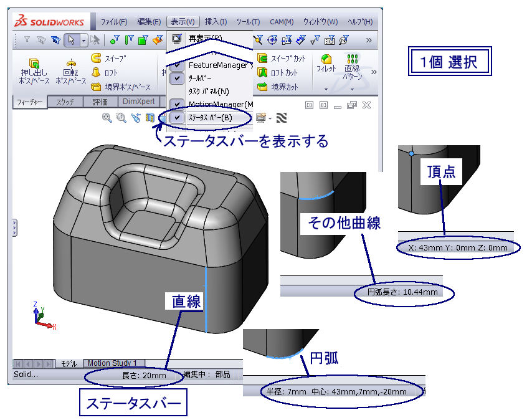Click the Revolved Boss/Base (回転ボス/ベース) icon
The width and height of the screenshot is (532, 420).
pyautogui.click(x=71, y=63)
